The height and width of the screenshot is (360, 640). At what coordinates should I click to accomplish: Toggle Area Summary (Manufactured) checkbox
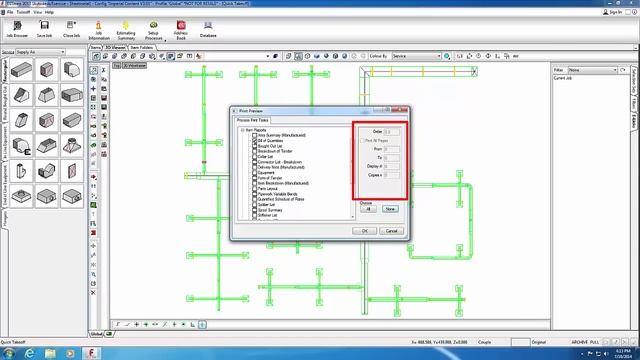click(x=255, y=135)
